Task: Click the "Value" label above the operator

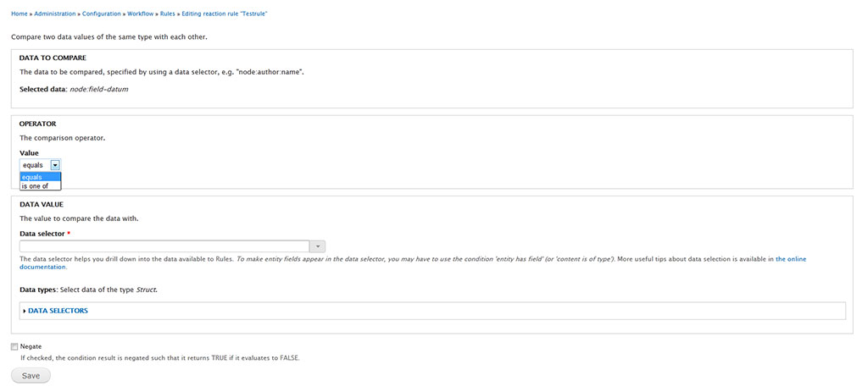Action: point(29,153)
